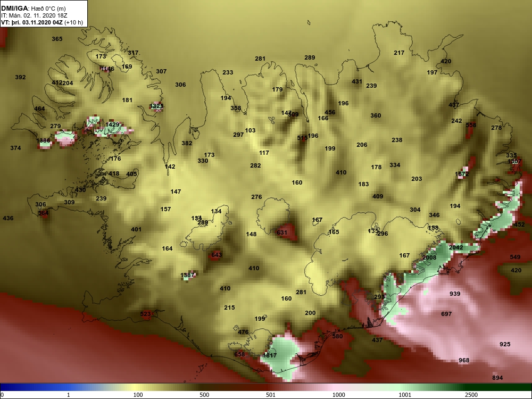The width and height of the screenshot is (532, 399).
Task: Click the map value 117
Action: [x=264, y=153]
